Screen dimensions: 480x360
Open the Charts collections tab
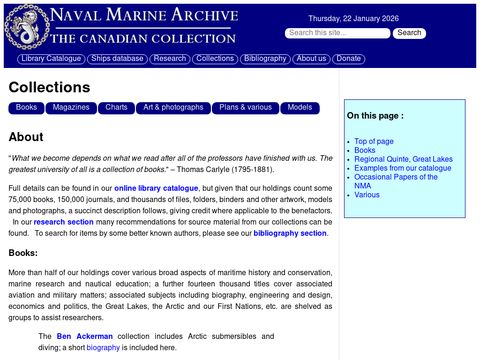coord(116,108)
